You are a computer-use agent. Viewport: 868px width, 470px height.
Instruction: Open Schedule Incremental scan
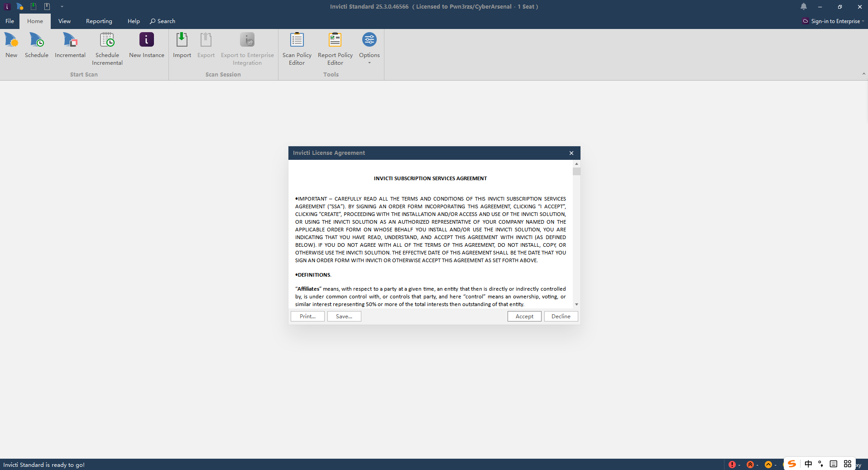tap(107, 49)
